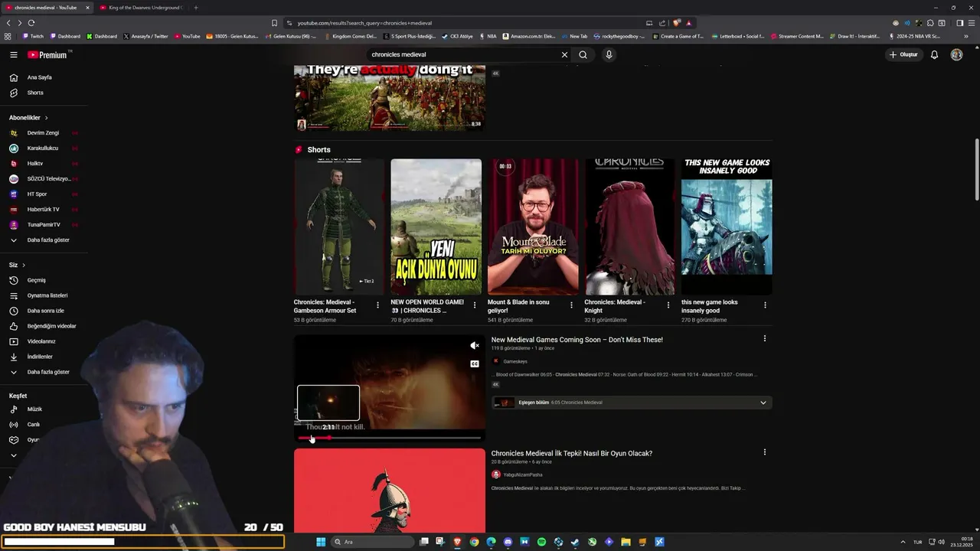Image resolution: width=980 pixels, height=551 pixels.
Task: Open the Devrim Zengi subscription channel
Action: point(44,132)
